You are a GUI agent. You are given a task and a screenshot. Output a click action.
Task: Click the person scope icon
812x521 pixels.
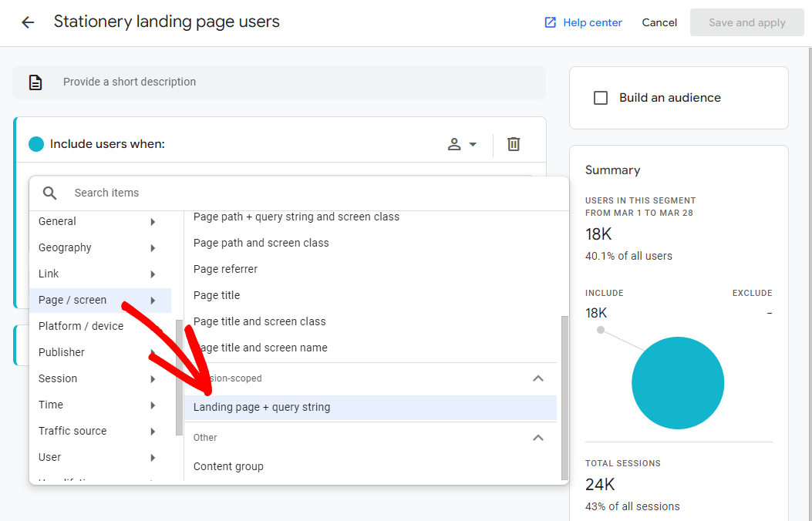tap(454, 144)
